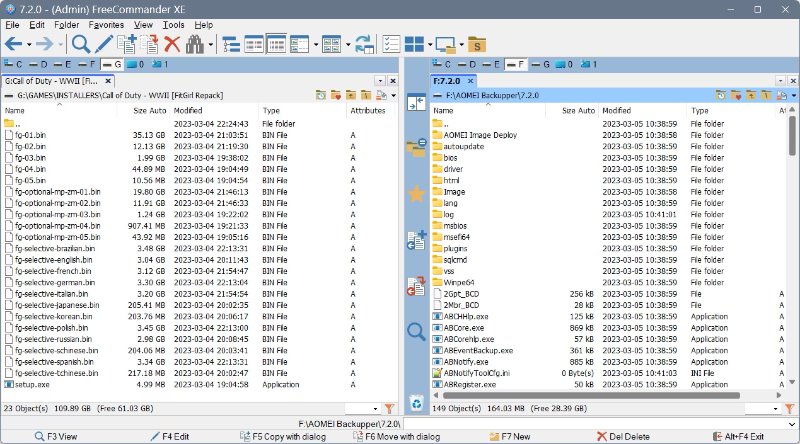Click the filter funnel icon in the right status bar
The image size is (800, 444).
(790, 408)
